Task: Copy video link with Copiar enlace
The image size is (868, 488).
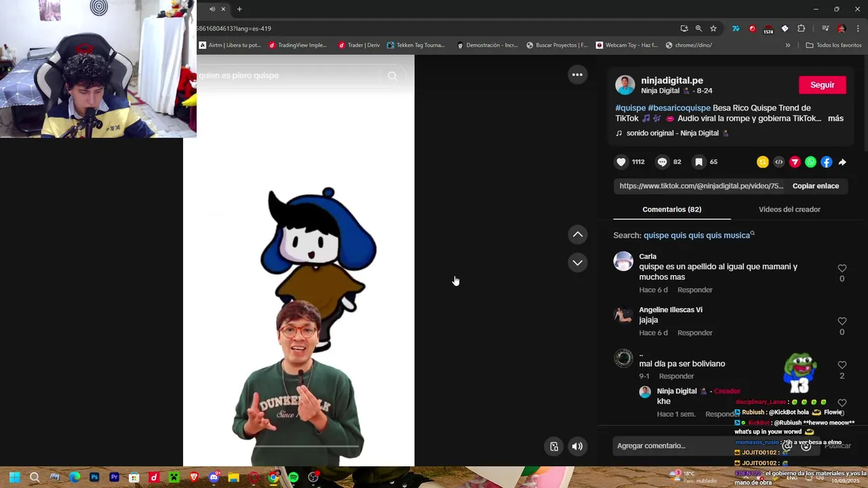Action: (x=816, y=186)
